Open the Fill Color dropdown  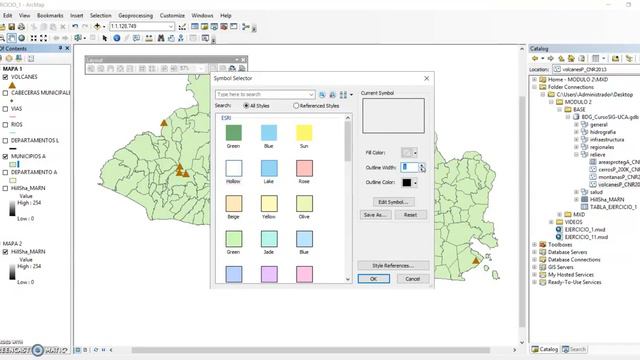tap(415, 153)
